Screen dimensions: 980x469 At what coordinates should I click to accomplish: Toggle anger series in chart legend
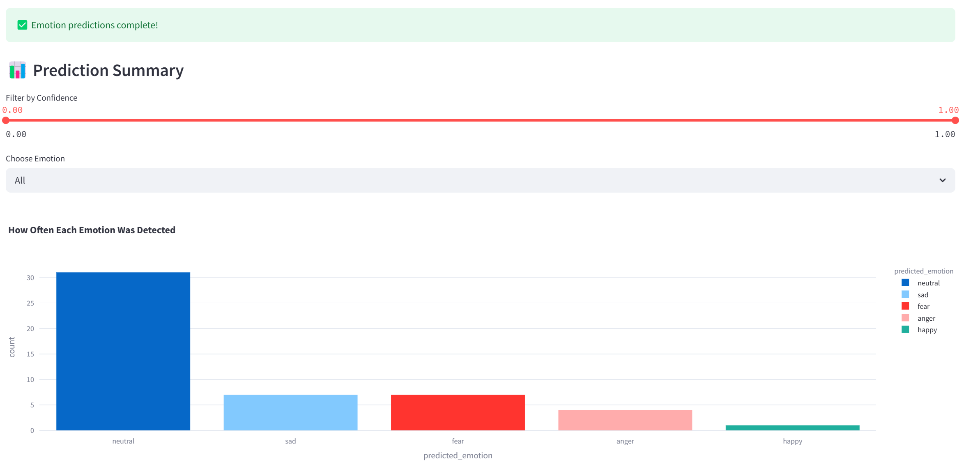pos(926,318)
